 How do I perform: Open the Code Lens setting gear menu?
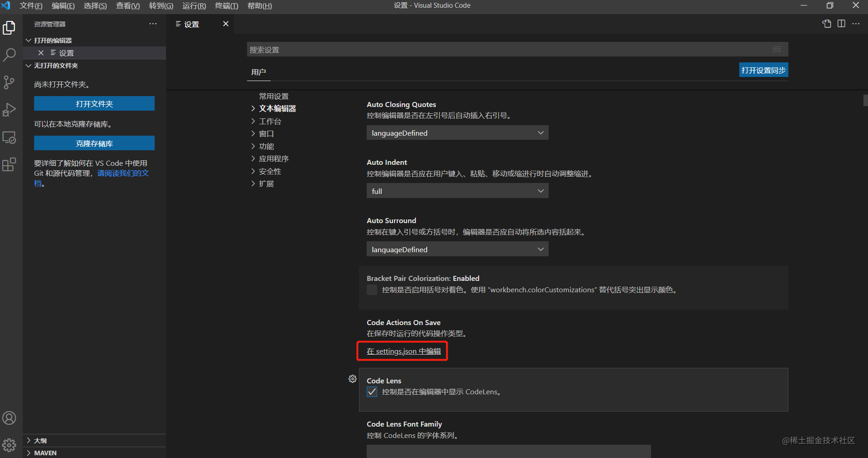353,379
